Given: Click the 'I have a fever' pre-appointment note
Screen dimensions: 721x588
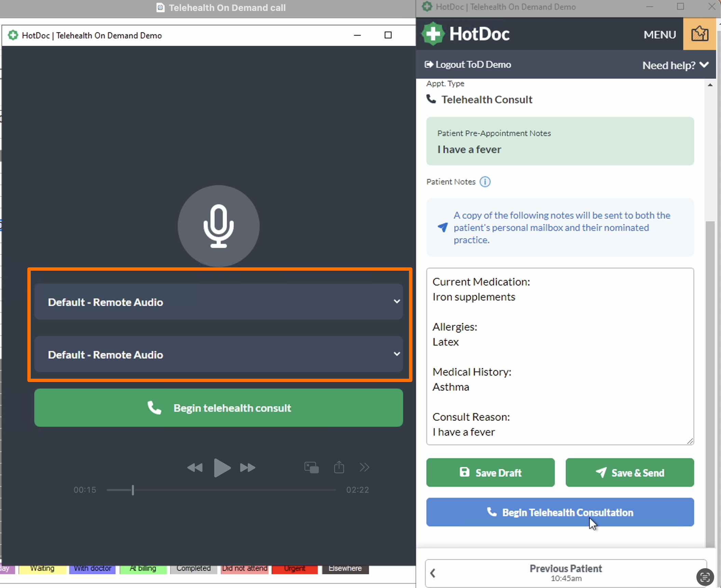Looking at the screenshot, I should point(469,149).
